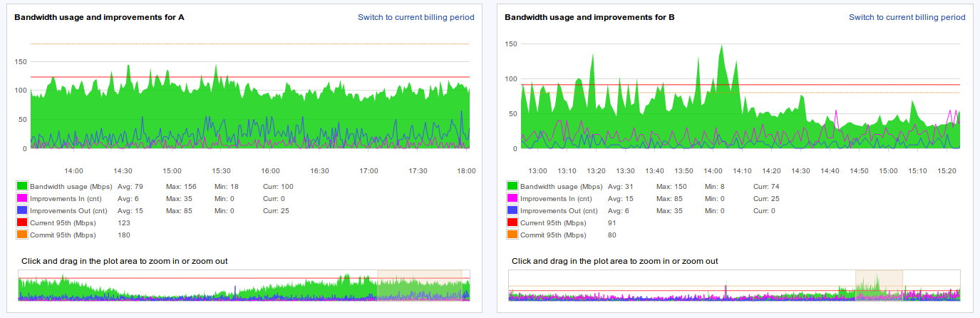Click red 95th percentile line on chart B
The height and width of the screenshot is (318, 980).
[x=741, y=85]
